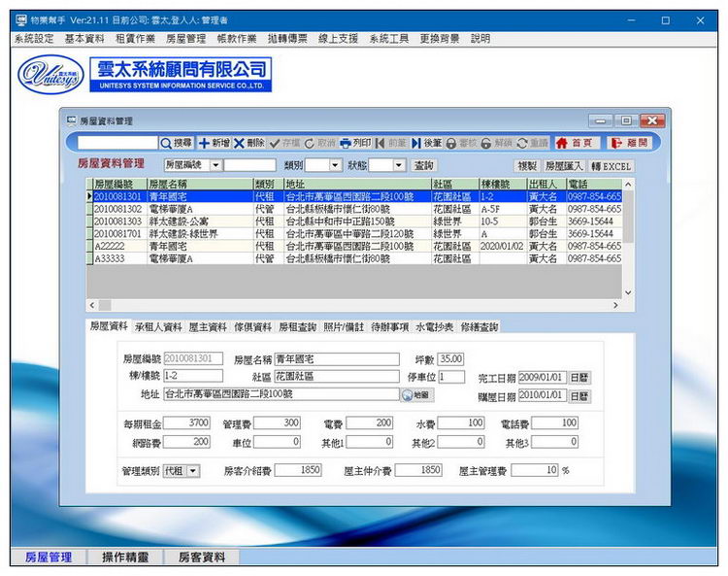This screenshot has height=576, width=728.
Task: Click the 解鎖 unlock toolbar button
Action: pos(497,143)
